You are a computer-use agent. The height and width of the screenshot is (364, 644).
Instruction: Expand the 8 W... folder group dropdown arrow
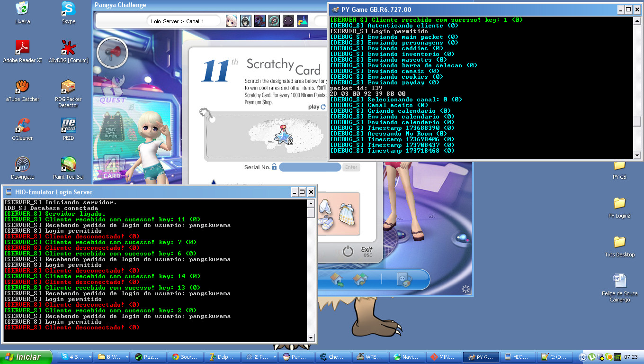click(x=126, y=357)
